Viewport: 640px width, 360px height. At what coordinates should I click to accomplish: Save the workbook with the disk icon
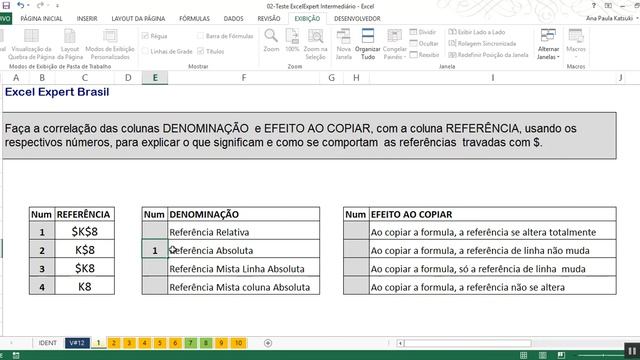pos(6,6)
